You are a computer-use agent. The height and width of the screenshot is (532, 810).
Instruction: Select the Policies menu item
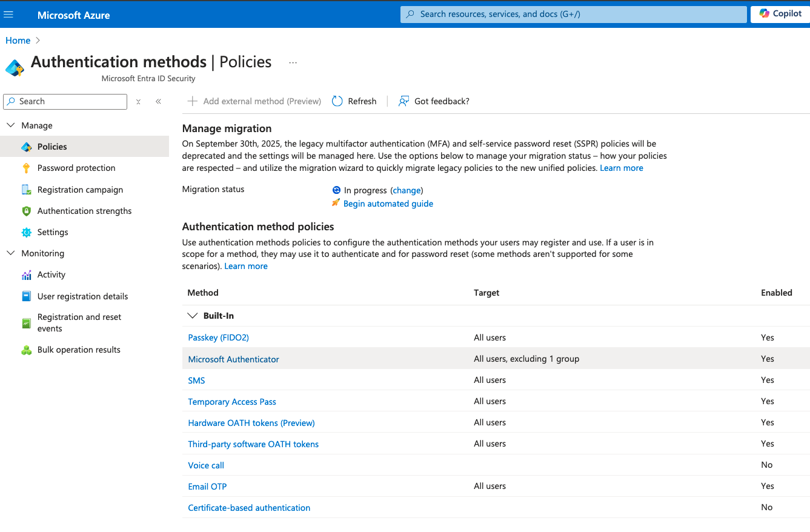[52, 147]
